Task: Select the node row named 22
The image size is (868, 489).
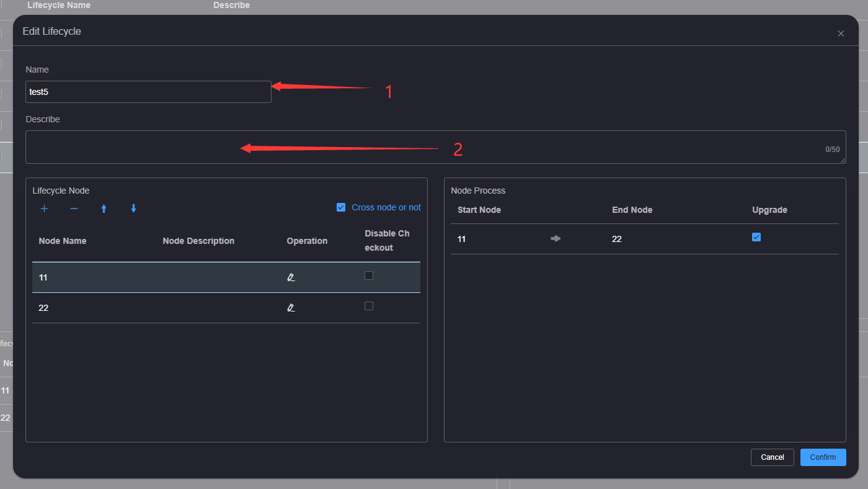Action: pyautogui.click(x=226, y=308)
